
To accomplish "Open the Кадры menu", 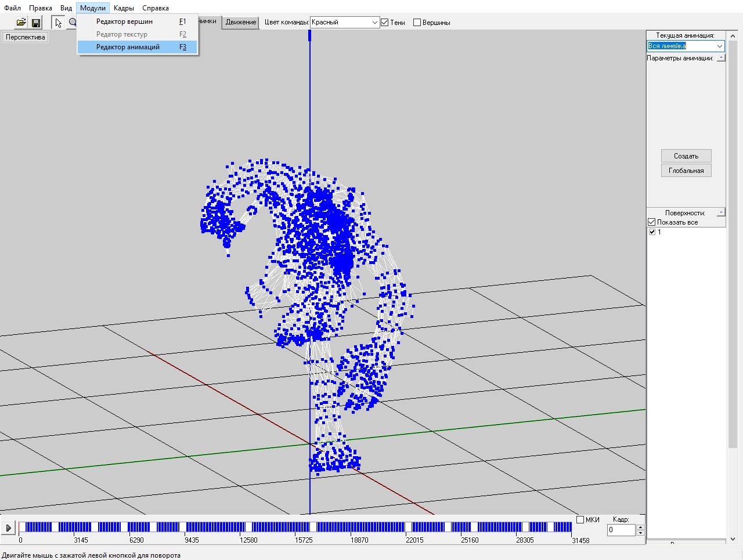I will pyautogui.click(x=124, y=8).
